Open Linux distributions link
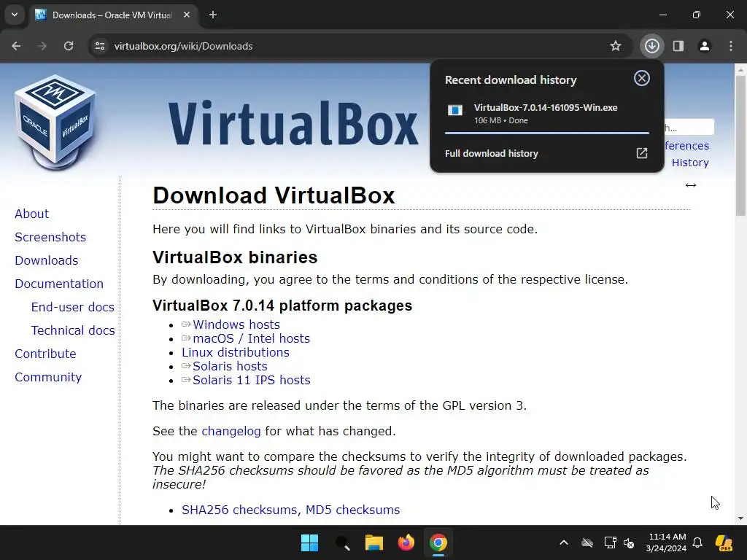 click(x=236, y=352)
